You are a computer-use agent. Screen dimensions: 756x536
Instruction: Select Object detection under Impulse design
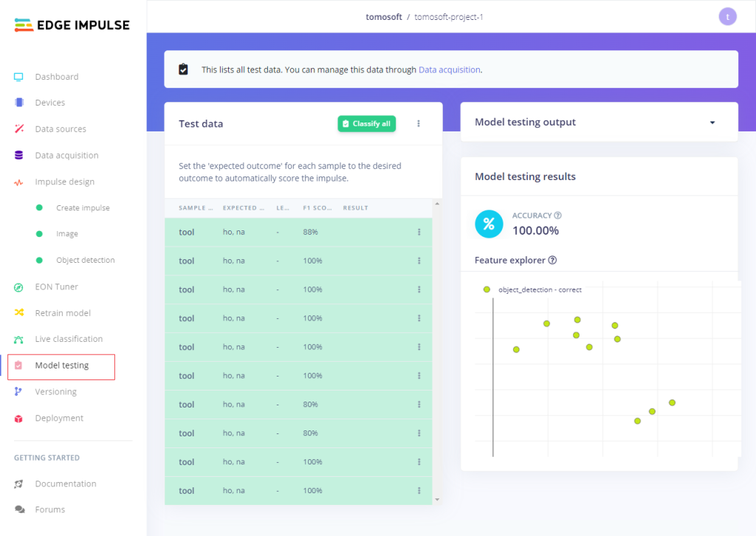pyautogui.click(x=85, y=260)
